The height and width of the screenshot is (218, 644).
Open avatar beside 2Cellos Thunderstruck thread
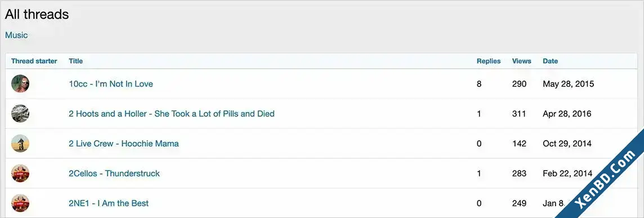coord(20,173)
